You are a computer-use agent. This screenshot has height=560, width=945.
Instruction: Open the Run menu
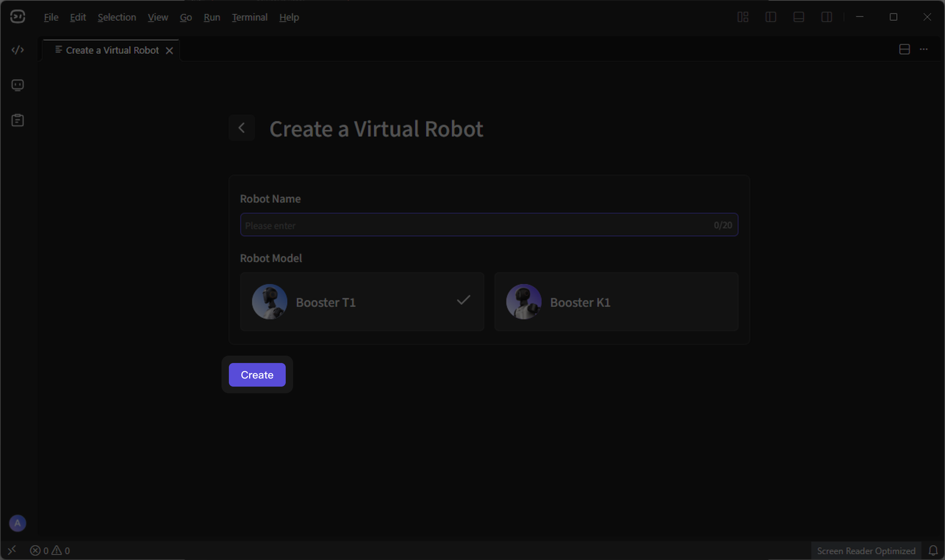[x=212, y=17]
